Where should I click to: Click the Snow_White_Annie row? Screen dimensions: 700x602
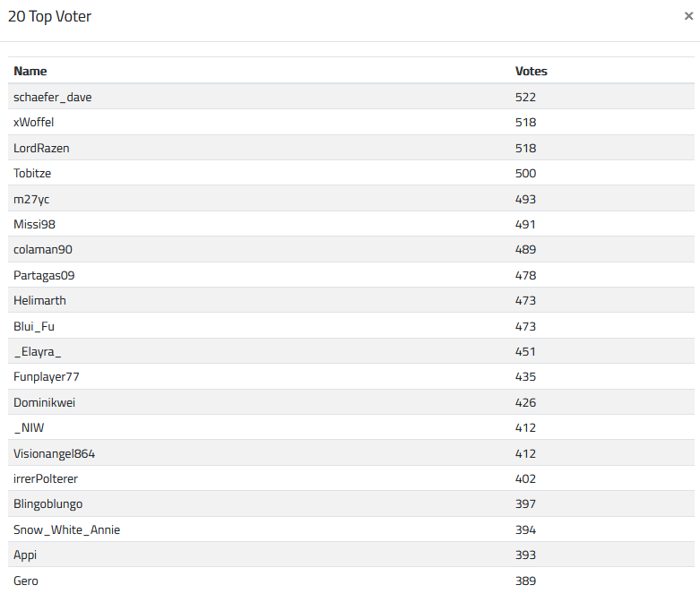click(66, 529)
